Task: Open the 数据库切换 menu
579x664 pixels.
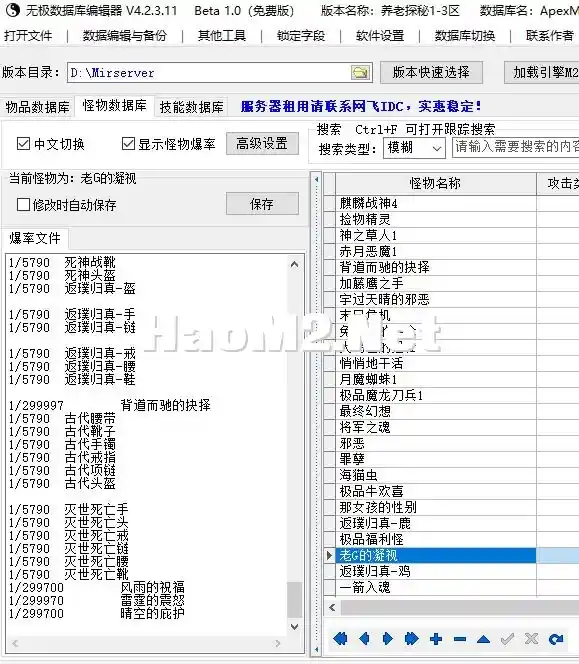Action: click(465, 36)
